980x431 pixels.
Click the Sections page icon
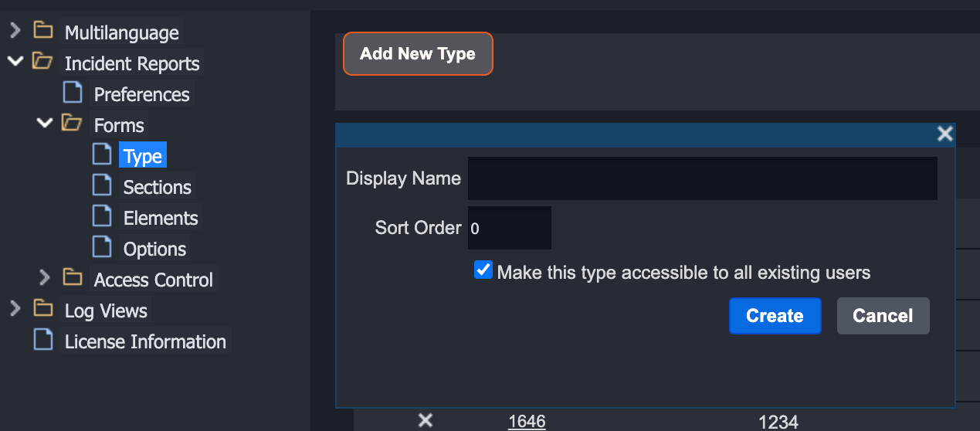[102, 186]
